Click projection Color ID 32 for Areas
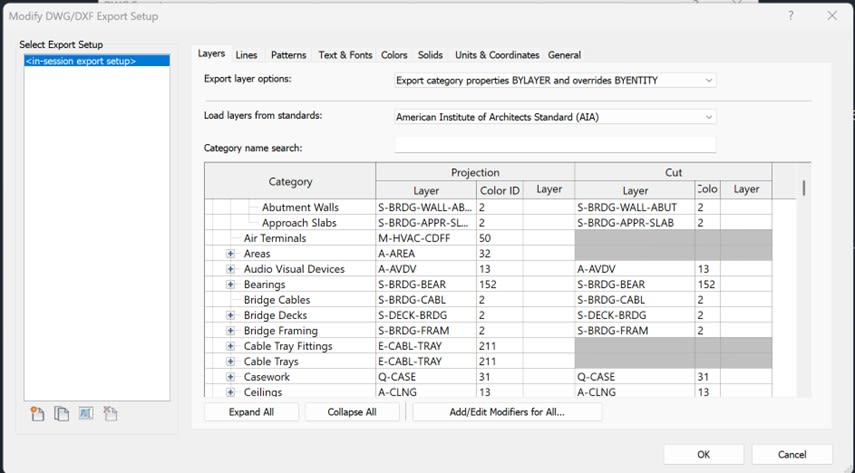Viewport: 855px width, 473px height. pyautogui.click(x=499, y=254)
